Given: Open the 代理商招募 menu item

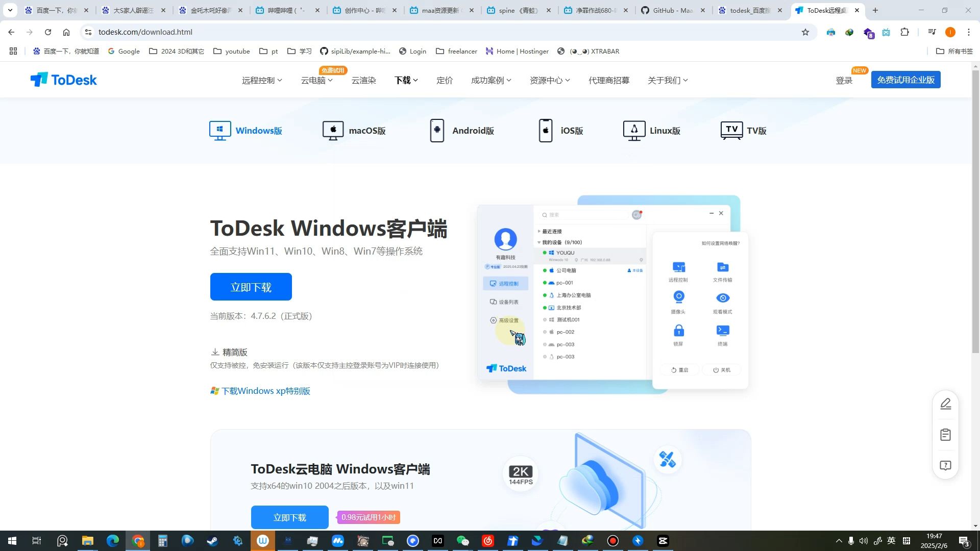Looking at the screenshot, I should coord(609,80).
